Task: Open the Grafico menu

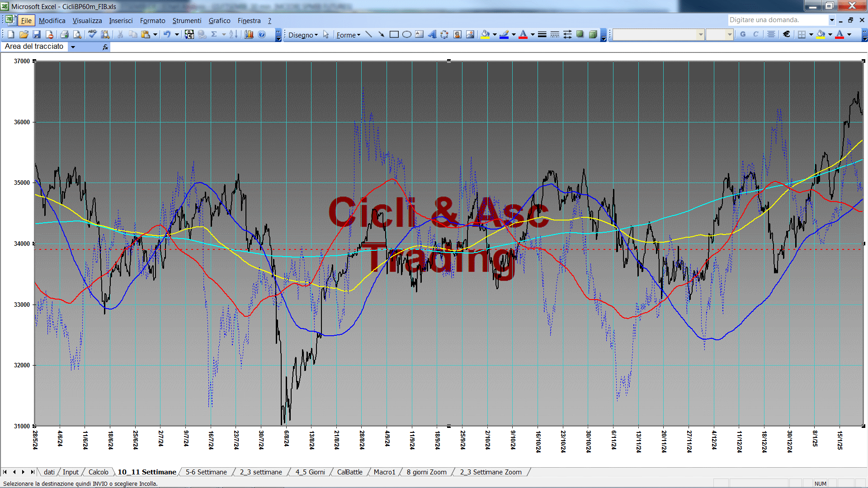Action: [219, 21]
